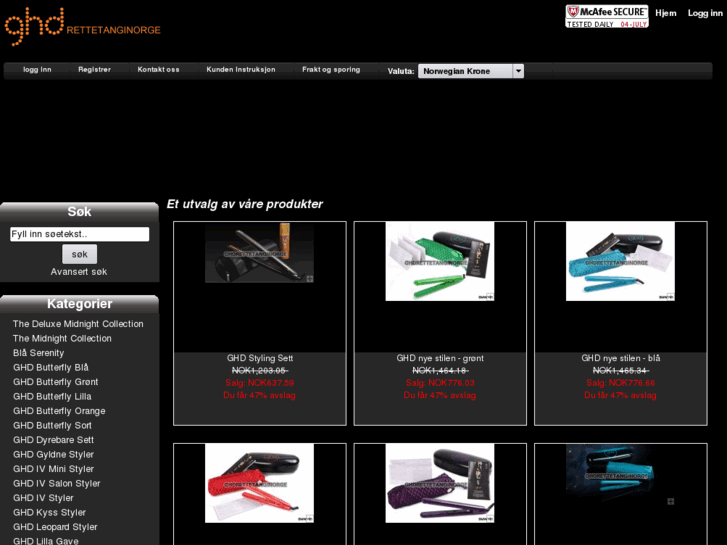The image size is (727, 545).
Task: Open The Midnight Collection category
Action: click(62, 338)
